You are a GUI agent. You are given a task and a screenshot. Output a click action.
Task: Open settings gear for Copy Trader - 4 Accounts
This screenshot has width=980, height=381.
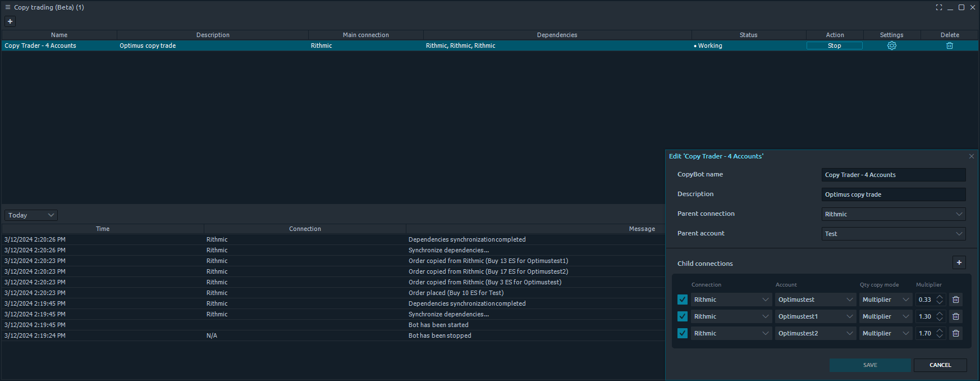891,46
